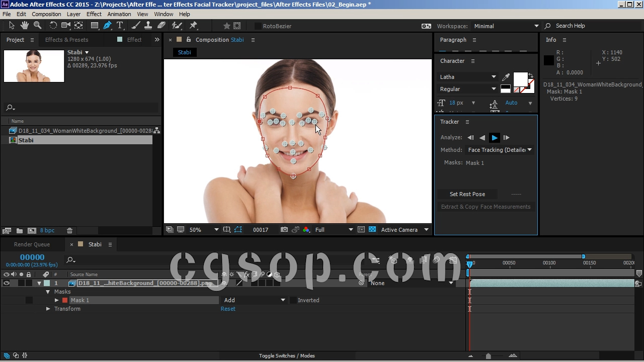Screen dimensions: 644x362
Task: Click the timeline zoom slider handle
Action: tap(488, 356)
